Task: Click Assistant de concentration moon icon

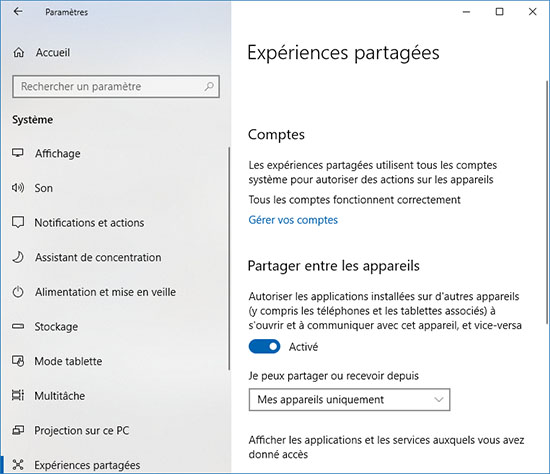Action: coord(18,257)
